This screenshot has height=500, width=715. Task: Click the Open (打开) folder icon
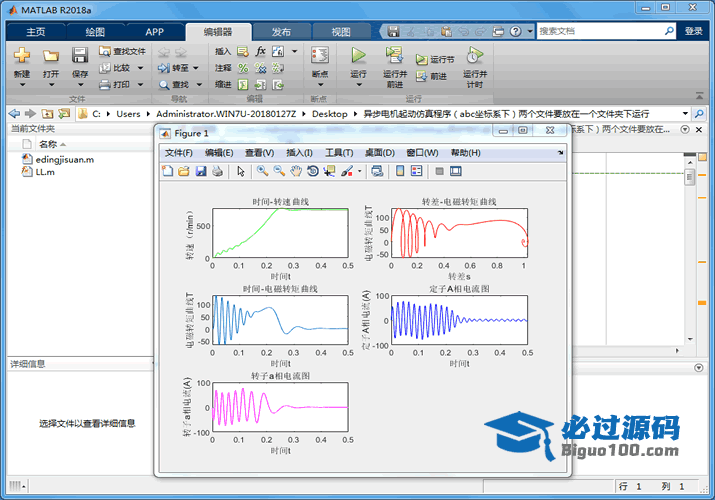[51, 56]
